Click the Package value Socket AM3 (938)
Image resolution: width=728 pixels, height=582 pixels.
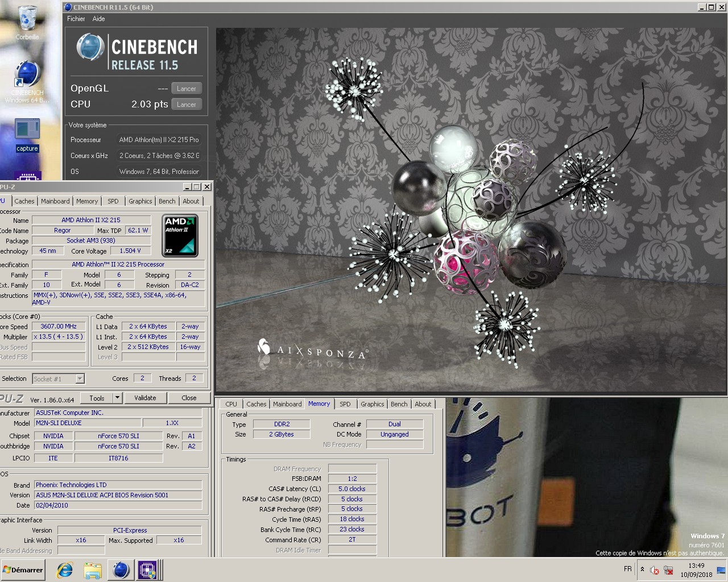coord(91,240)
